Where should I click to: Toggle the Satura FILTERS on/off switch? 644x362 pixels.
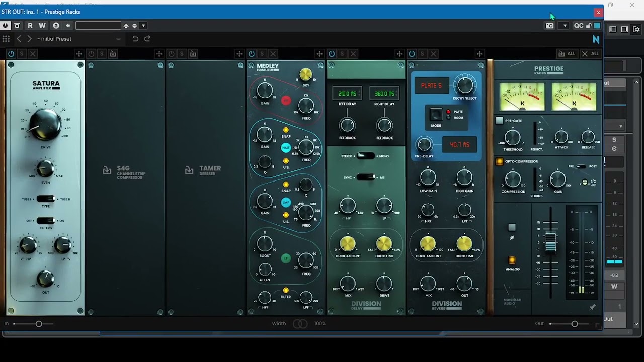click(x=45, y=221)
